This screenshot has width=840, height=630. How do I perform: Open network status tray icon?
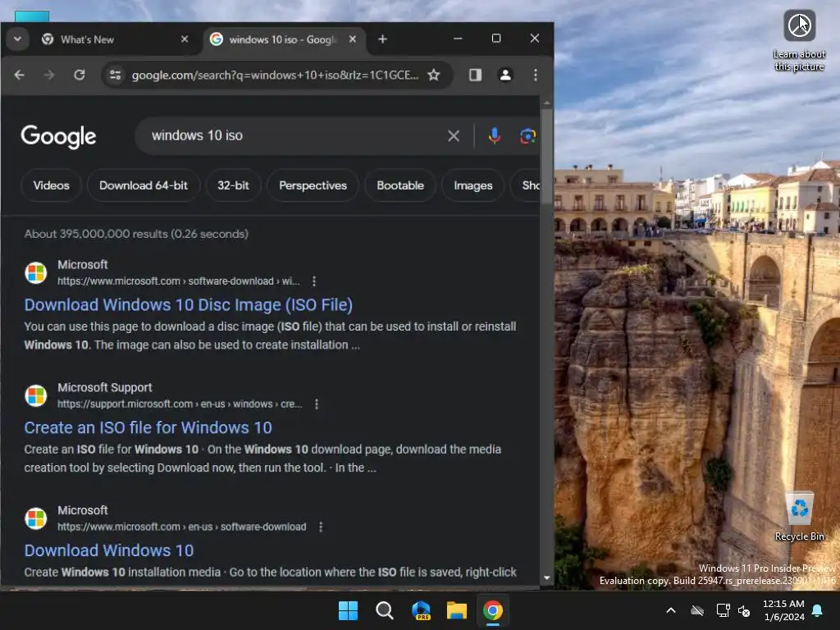(724, 610)
